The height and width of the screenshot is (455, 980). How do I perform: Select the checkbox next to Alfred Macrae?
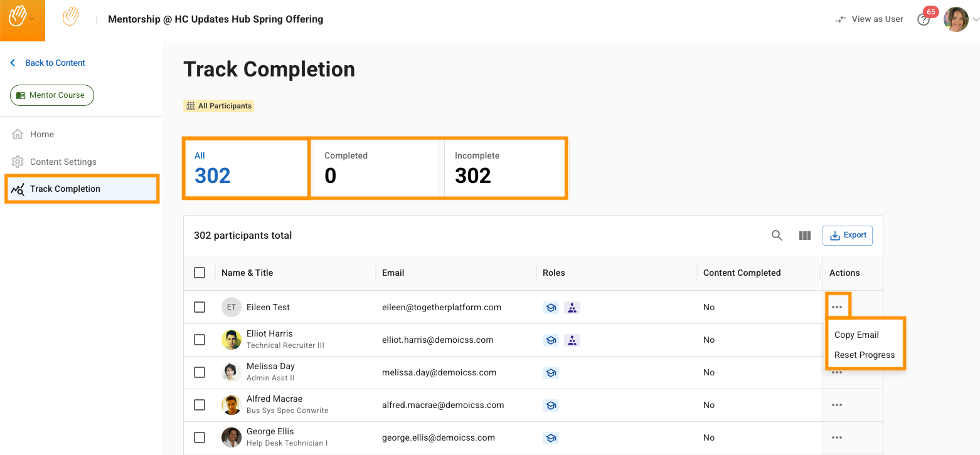point(200,405)
